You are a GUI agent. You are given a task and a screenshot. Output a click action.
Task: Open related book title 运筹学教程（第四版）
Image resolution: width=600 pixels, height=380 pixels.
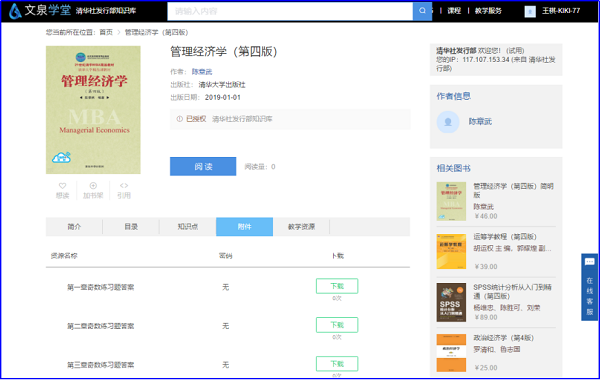(505, 236)
